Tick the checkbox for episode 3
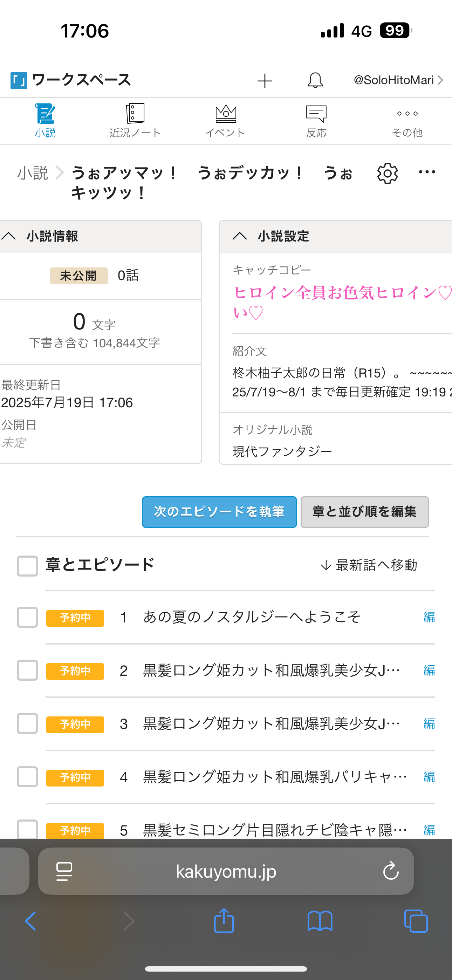Viewport: 452px width, 980px height. [27, 723]
